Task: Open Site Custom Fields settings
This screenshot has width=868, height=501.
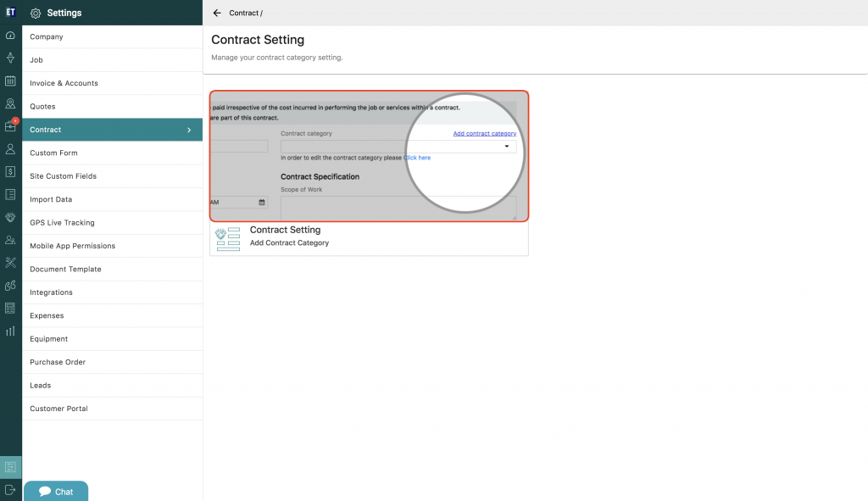Action: (113, 176)
